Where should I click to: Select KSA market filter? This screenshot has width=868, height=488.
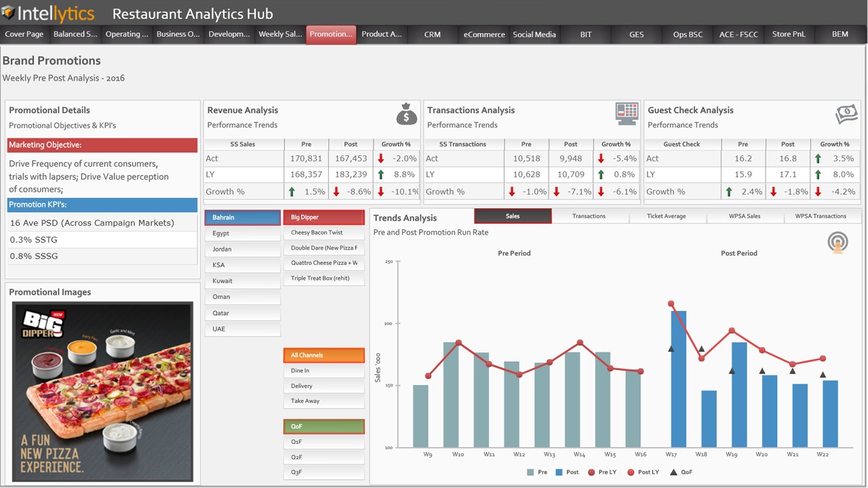click(x=242, y=265)
